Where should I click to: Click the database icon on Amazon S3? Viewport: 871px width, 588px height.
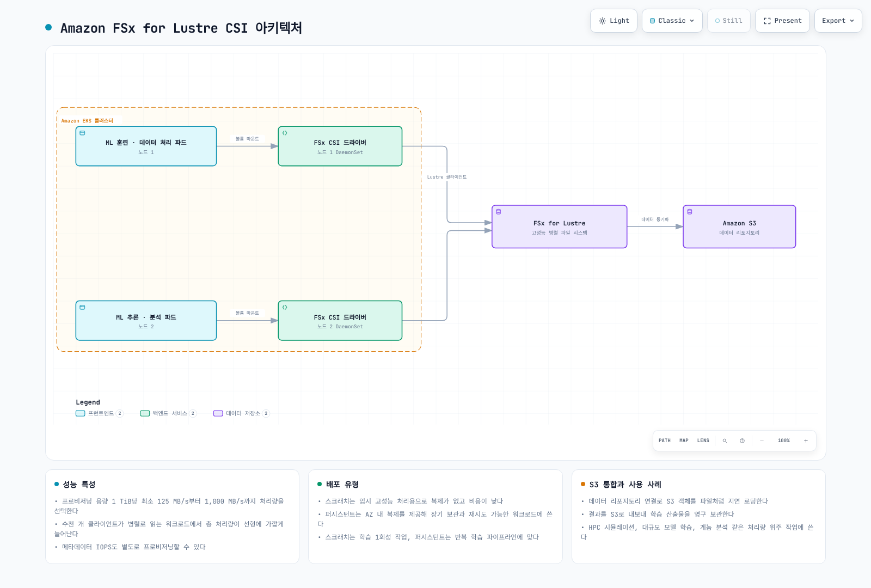tap(690, 212)
